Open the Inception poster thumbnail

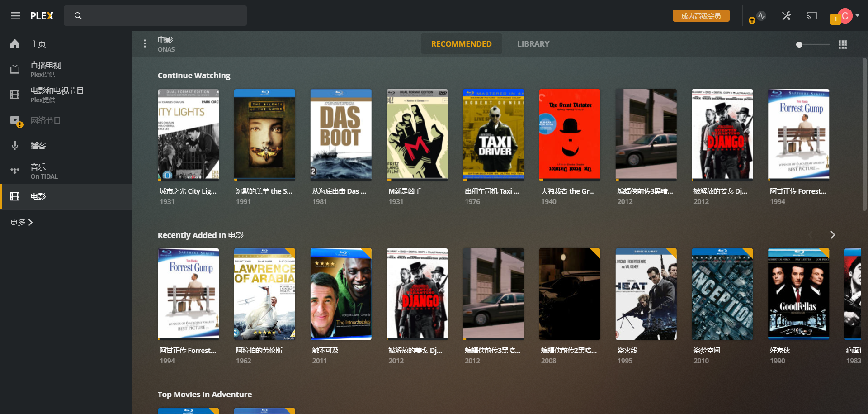tap(722, 294)
